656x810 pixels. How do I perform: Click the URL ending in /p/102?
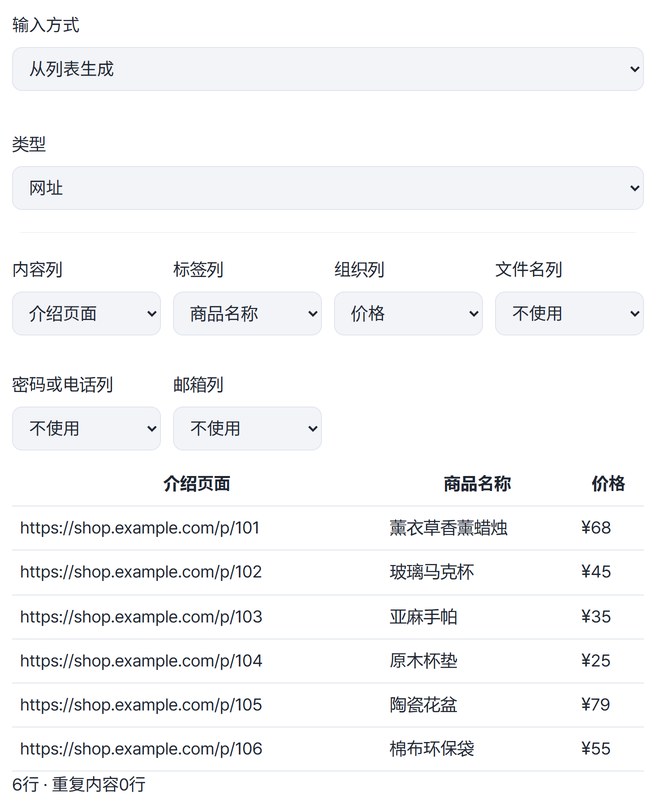click(140, 572)
